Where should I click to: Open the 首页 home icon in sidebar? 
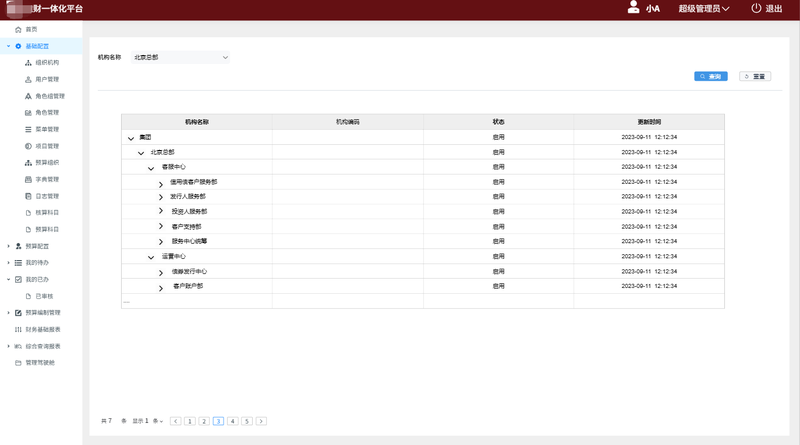click(18, 30)
